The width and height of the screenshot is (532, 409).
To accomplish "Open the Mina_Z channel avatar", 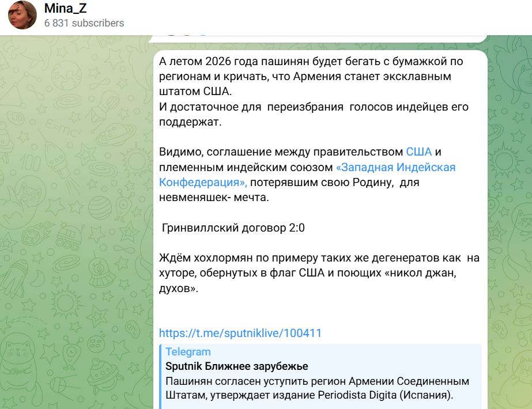I will pyautogui.click(x=22, y=15).
